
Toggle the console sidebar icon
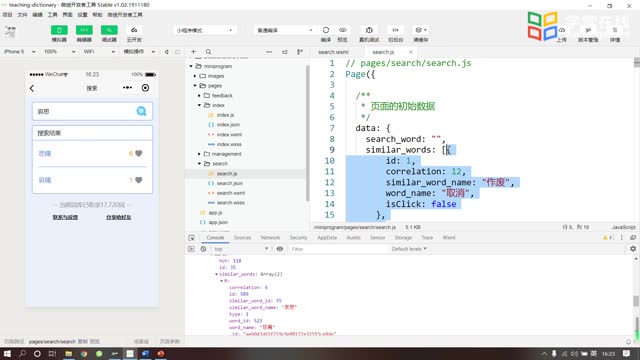click(x=191, y=249)
